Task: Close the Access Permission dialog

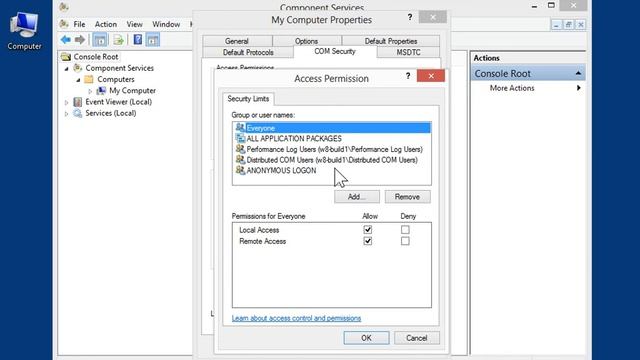Action: click(x=431, y=76)
